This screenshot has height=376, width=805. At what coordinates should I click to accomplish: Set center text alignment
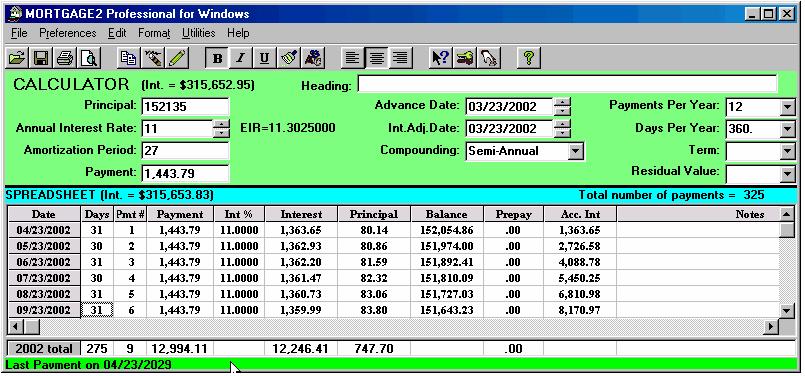[376, 58]
